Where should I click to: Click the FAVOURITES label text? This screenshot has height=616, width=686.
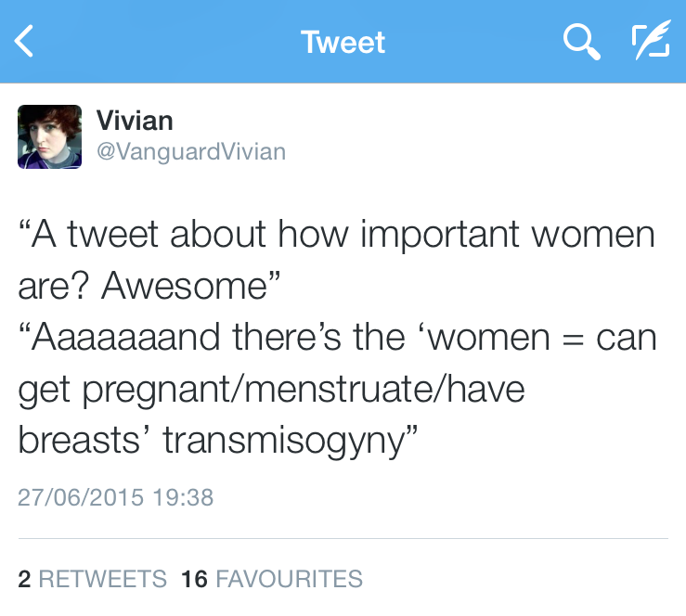point(289,580)
